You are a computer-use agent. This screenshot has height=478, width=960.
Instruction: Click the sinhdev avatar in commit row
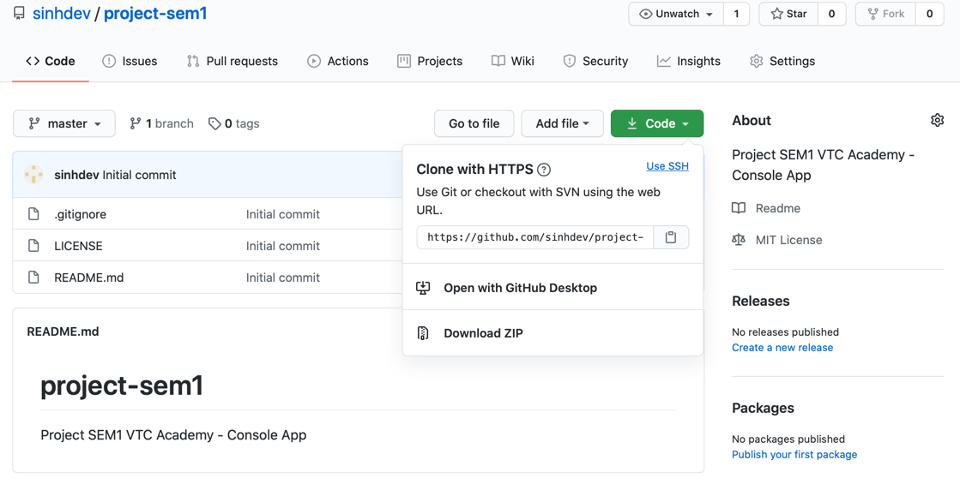pos(34,175)
